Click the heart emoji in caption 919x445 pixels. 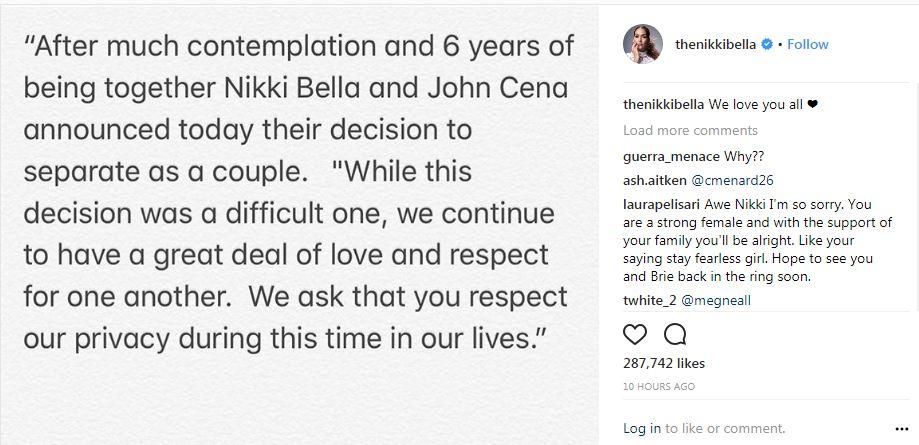[x=812, y=105]
